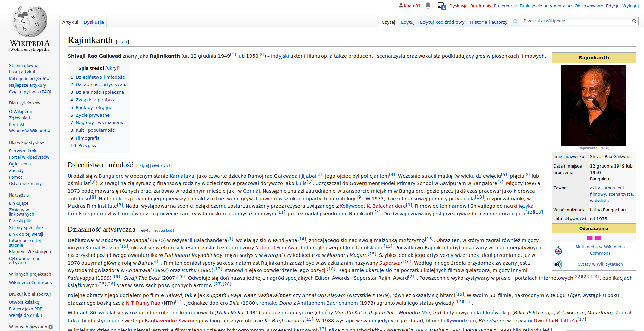Click the user profile icon beside Kaaro01
The image size is (644, 331).
click(401, 6)
